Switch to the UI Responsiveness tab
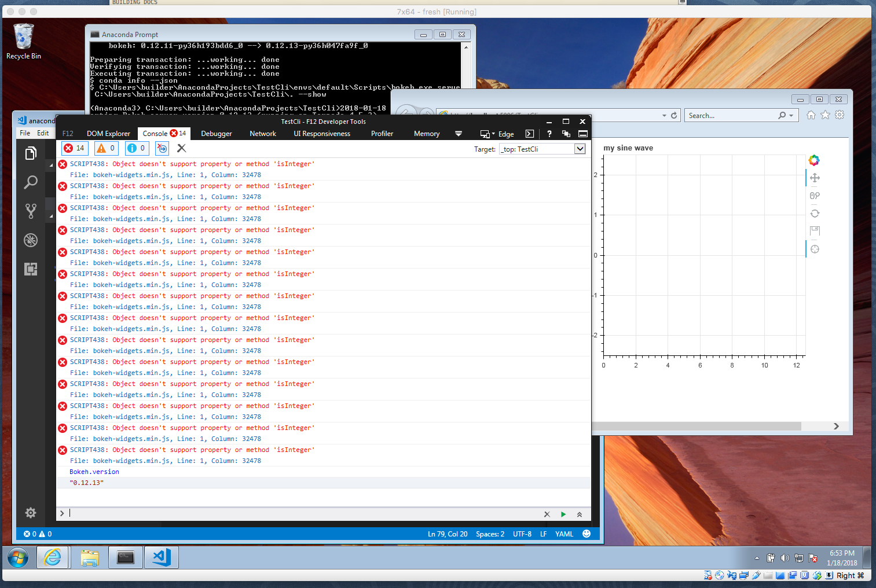The height and width of the screenshot is (588, 876). (x=322, y=134)
